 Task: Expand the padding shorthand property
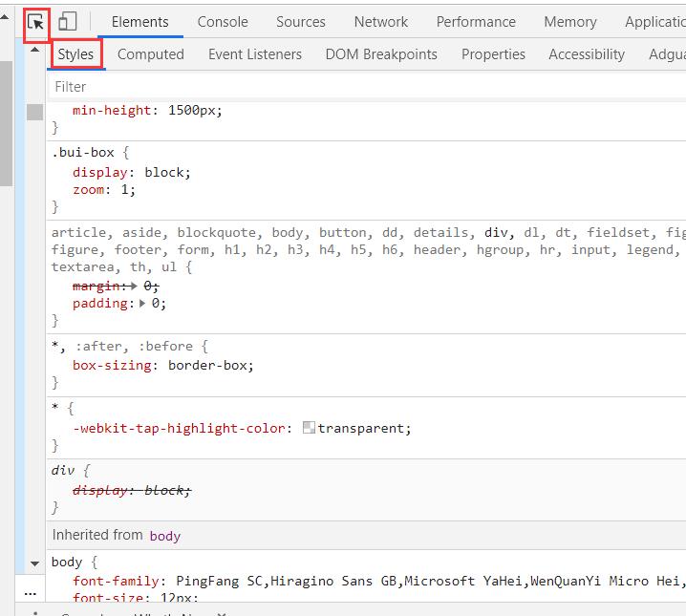click(142, 304)
